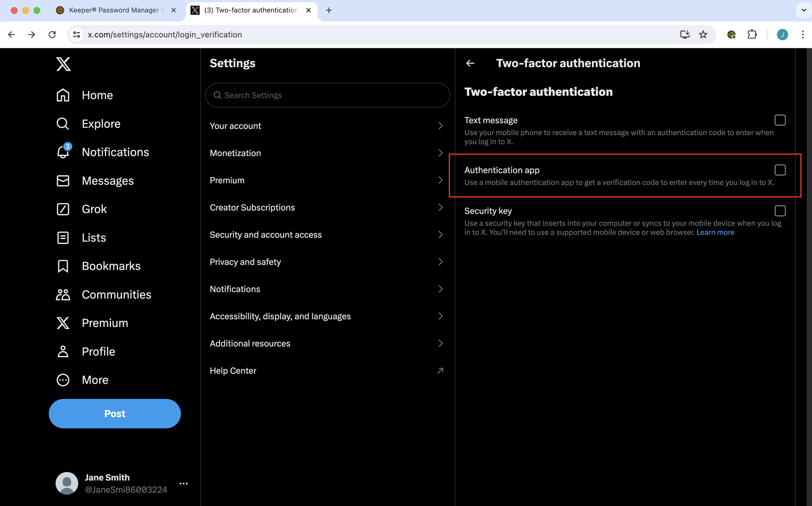
Task: Click the blue Post button
Action: point(115,413)
